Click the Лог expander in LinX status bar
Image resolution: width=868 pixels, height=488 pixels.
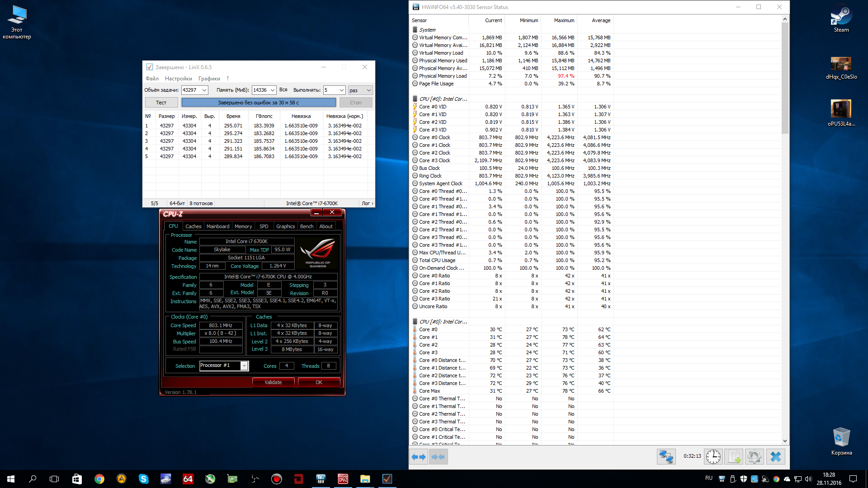coord(368,203)
